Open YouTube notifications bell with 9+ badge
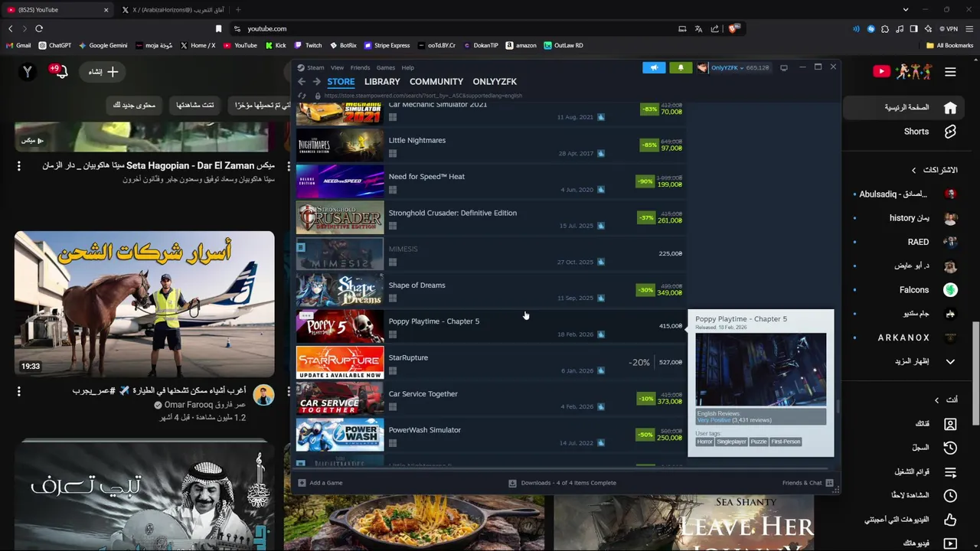This screenshot has width=980, height=551. (60, 72)
